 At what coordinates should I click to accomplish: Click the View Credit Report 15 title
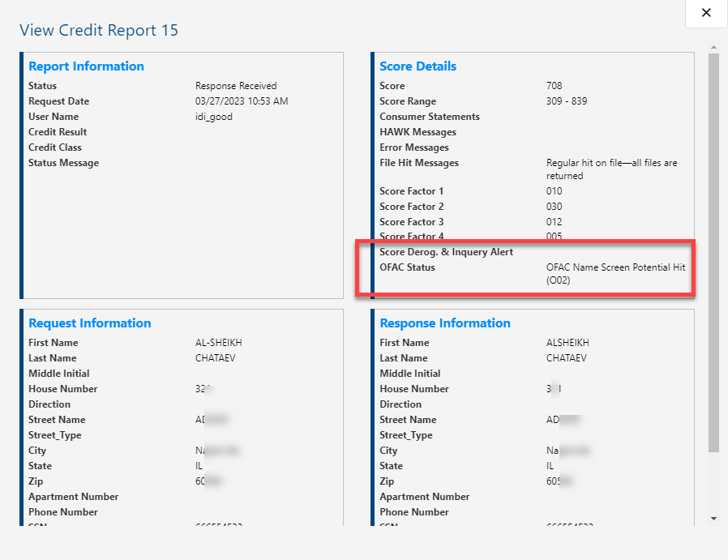(98, 30)
